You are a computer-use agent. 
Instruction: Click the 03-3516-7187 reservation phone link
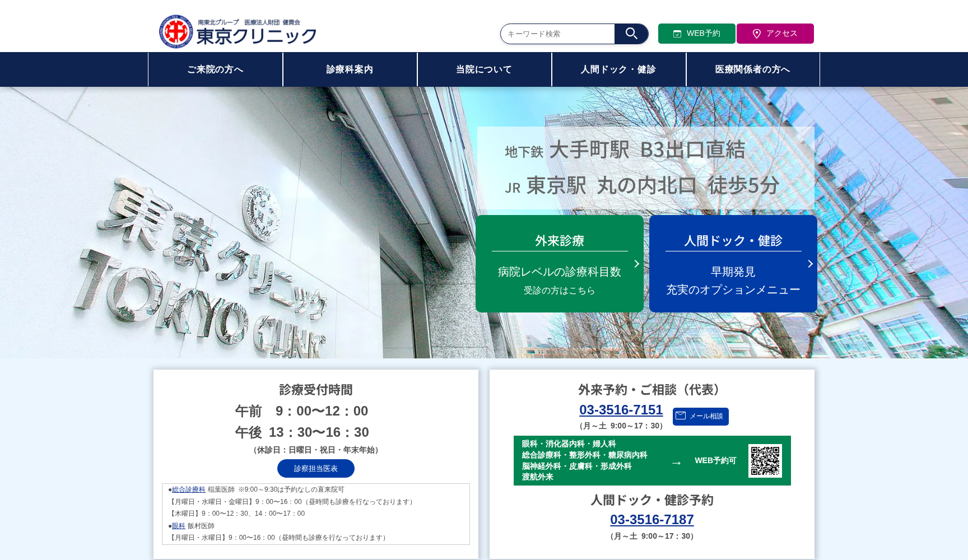point(651,520)
